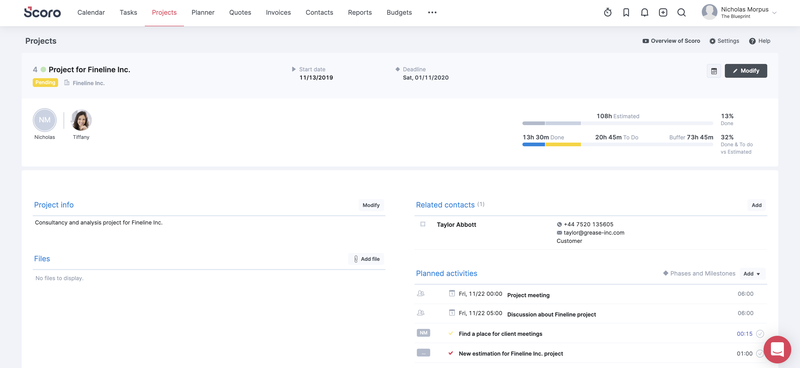Click the 00:15 duration on Find a place task
Viewport: 800px width, 368px height.
744,334
